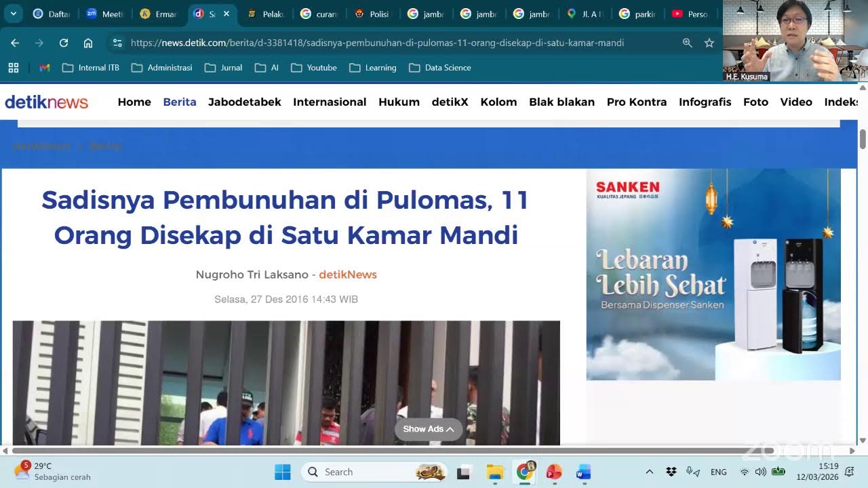Open the tab search dropdown arrow
This screenshot has height=488, width=868.
click(x=14, y=14)
